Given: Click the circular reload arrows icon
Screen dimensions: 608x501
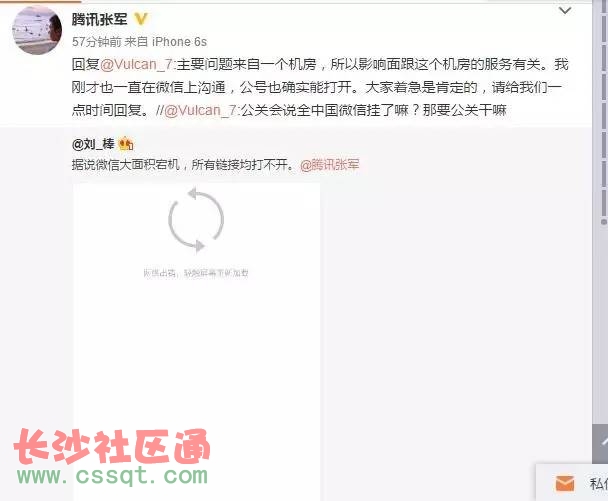Looking at the screenshot, I should pyautogui.click(x=196, y=219).
